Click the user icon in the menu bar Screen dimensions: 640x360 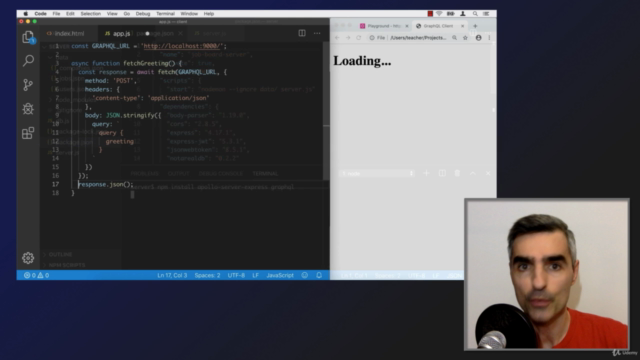click(x=463, y=13)
